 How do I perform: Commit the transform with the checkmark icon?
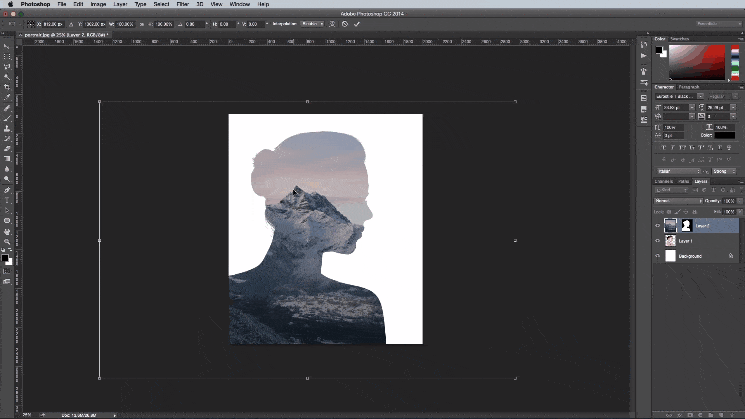357,24
